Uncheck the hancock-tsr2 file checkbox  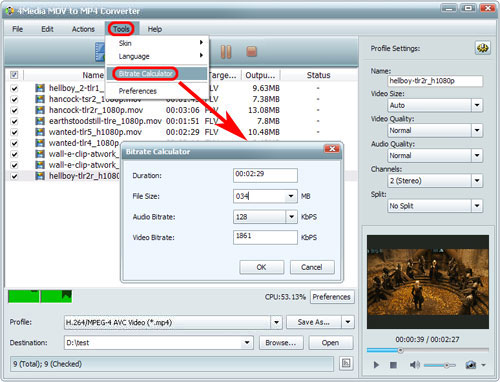point(14,100)
